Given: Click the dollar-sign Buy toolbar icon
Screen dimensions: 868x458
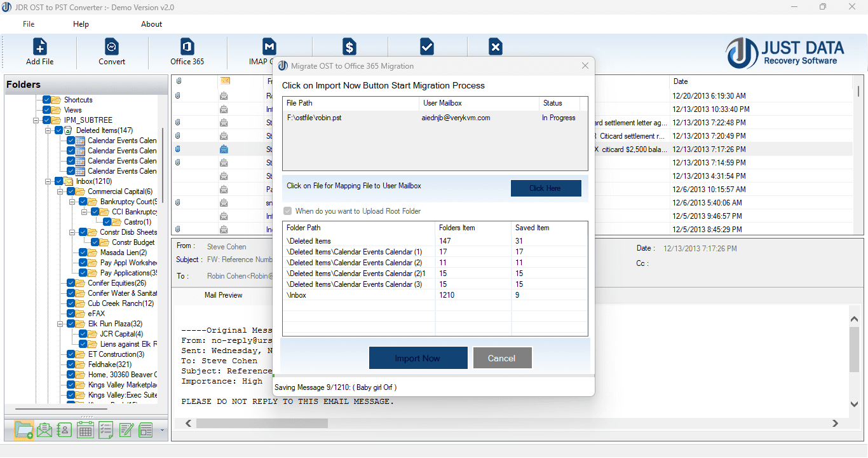Looking at the screenshot, I should tap(349, 47).
